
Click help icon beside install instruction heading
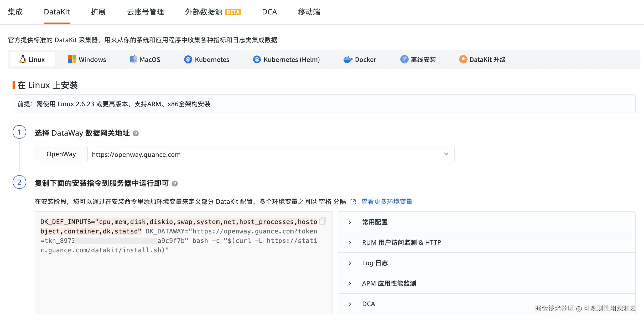point(175,184)
